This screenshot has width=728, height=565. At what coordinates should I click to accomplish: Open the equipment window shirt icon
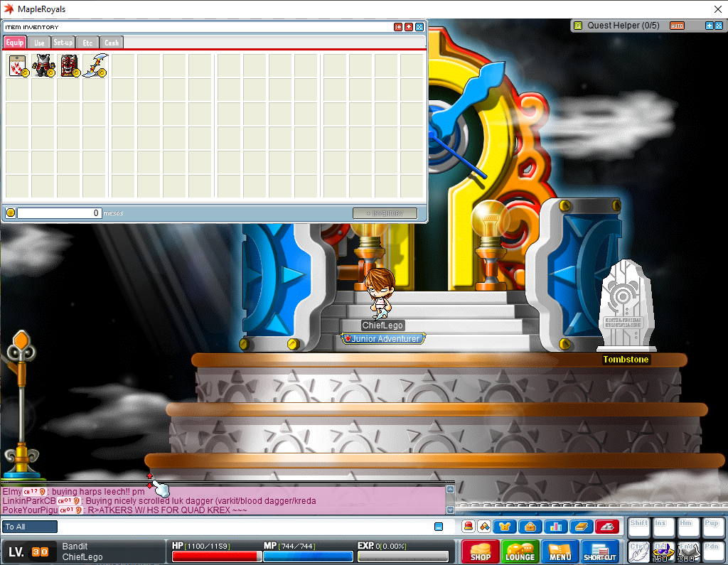coord(505,527)
